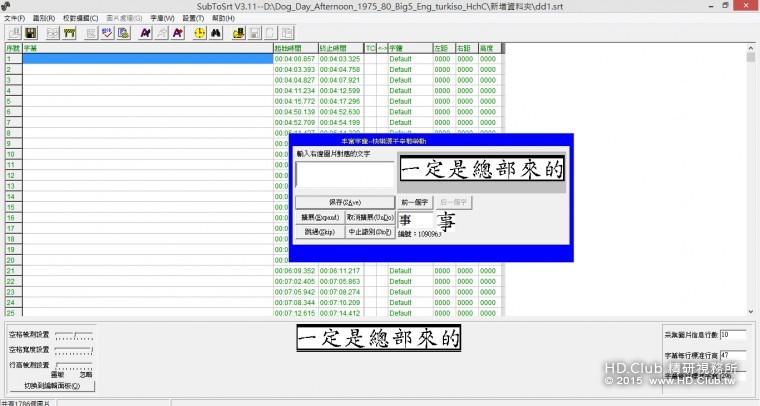Open the 校對編輯(C) menu
760x406 pixels.
pyautogui.click(x=80, y=18)
